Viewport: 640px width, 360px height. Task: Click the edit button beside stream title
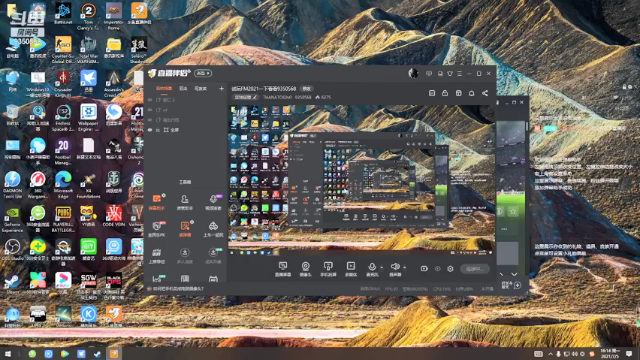coord(307,89)
